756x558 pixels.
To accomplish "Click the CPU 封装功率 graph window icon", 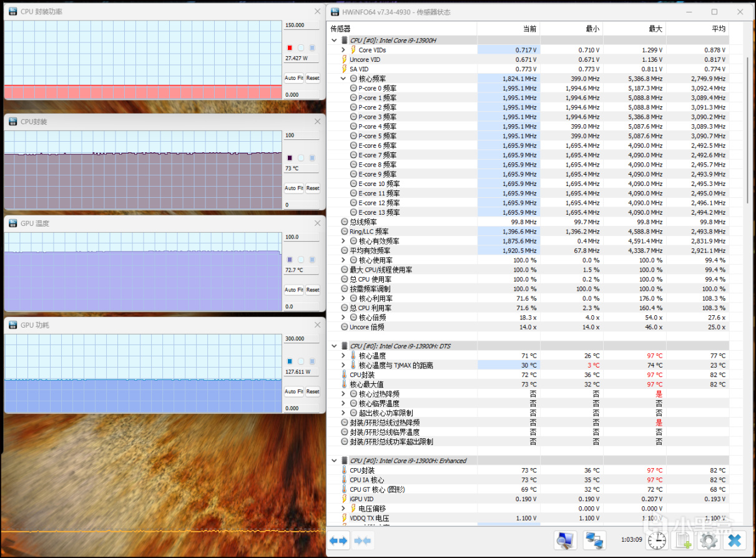I will click(12, 12).
